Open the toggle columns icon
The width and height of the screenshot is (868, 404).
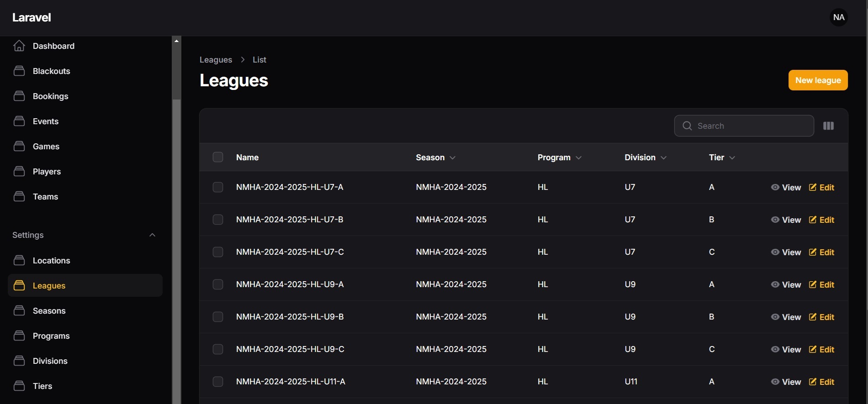[828, 126]
